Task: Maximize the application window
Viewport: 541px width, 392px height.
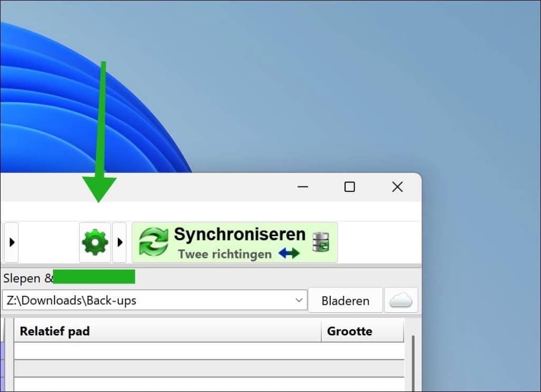Action: (350, 187)
